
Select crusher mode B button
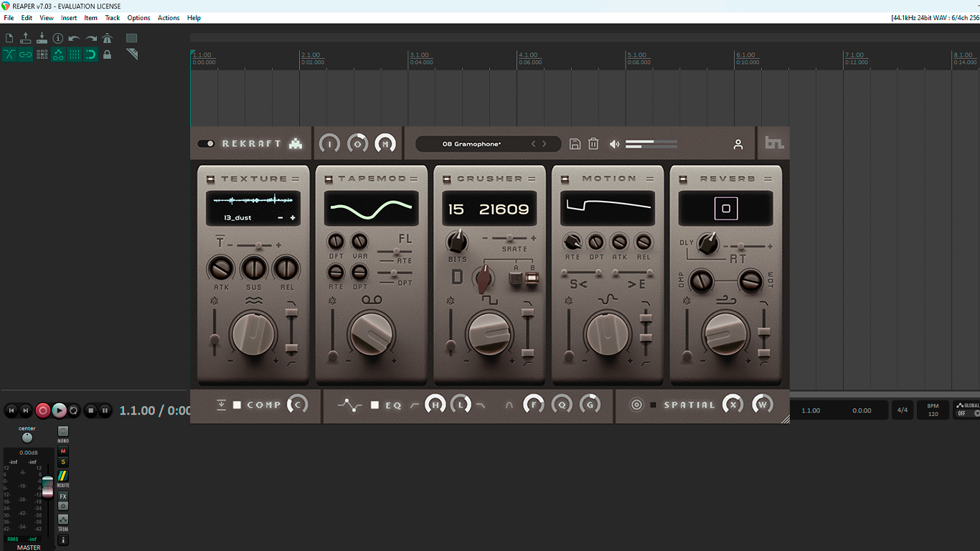(532, 280)
